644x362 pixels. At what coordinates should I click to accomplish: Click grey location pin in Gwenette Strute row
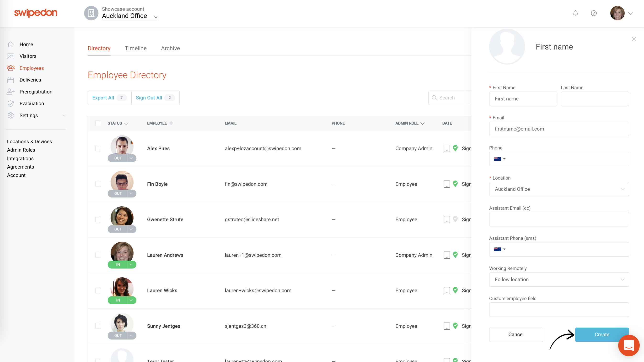pos(455,219)
